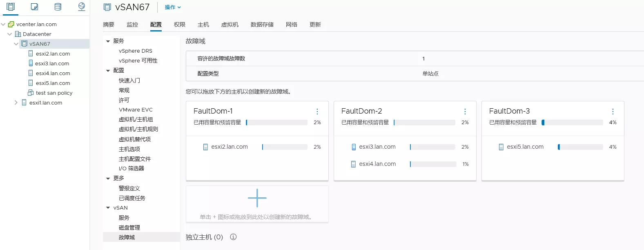
Task: Collapse the vSAN settings section arrow
Action: pos(108,208)
